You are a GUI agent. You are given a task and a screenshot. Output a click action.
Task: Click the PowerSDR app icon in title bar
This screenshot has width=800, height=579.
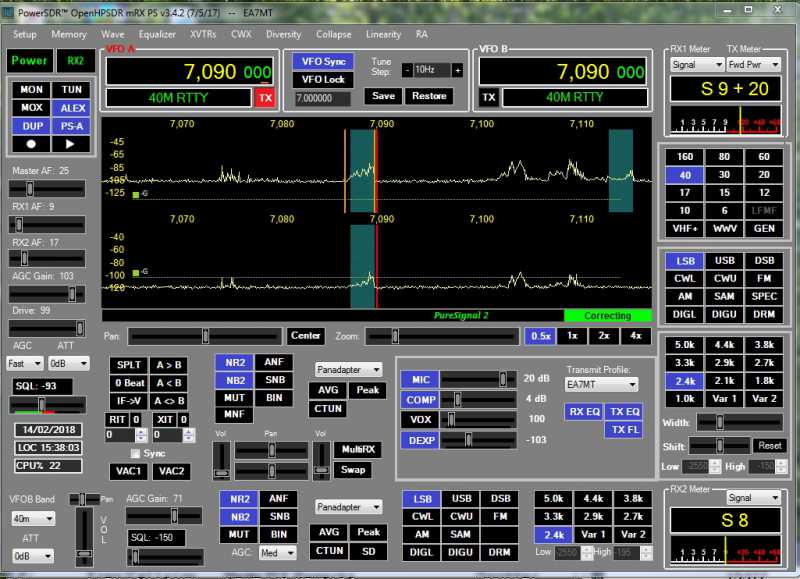[8, 12]
